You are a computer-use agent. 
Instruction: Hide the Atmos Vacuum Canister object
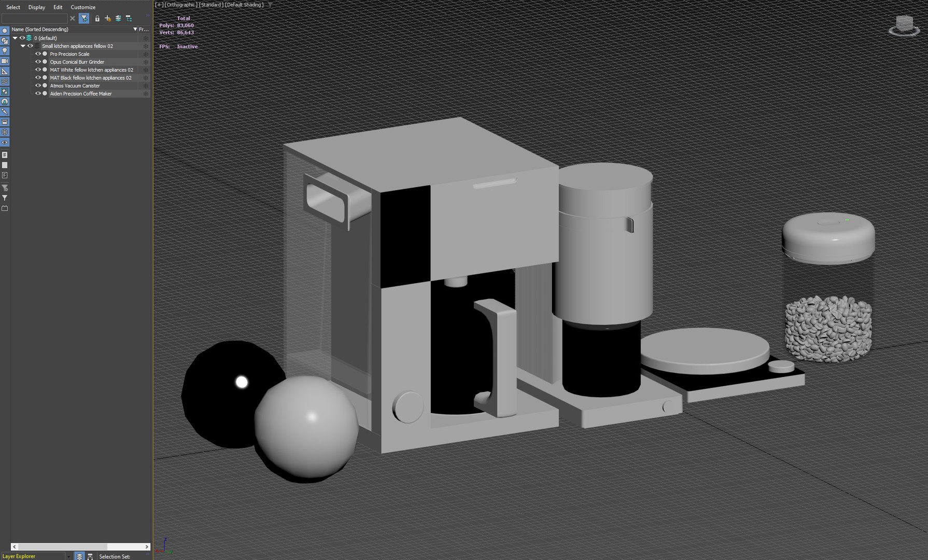pos(38,86)
